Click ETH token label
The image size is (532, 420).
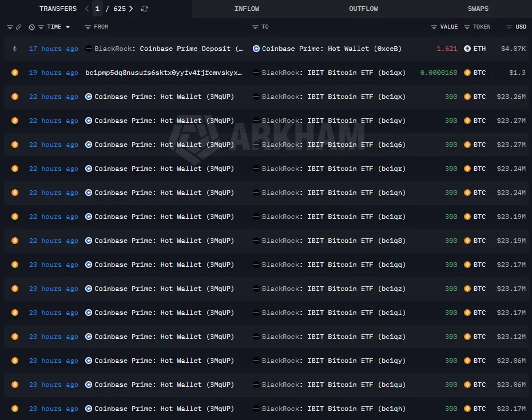click(479, 49)
